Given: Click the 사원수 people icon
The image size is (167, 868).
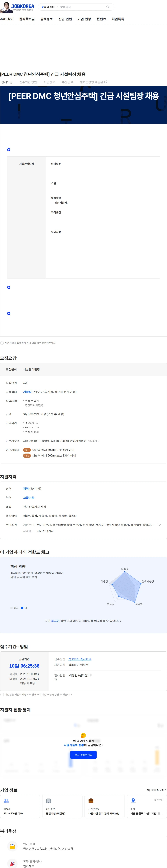Looking at the screenshot, I should (x=6, y=801).
